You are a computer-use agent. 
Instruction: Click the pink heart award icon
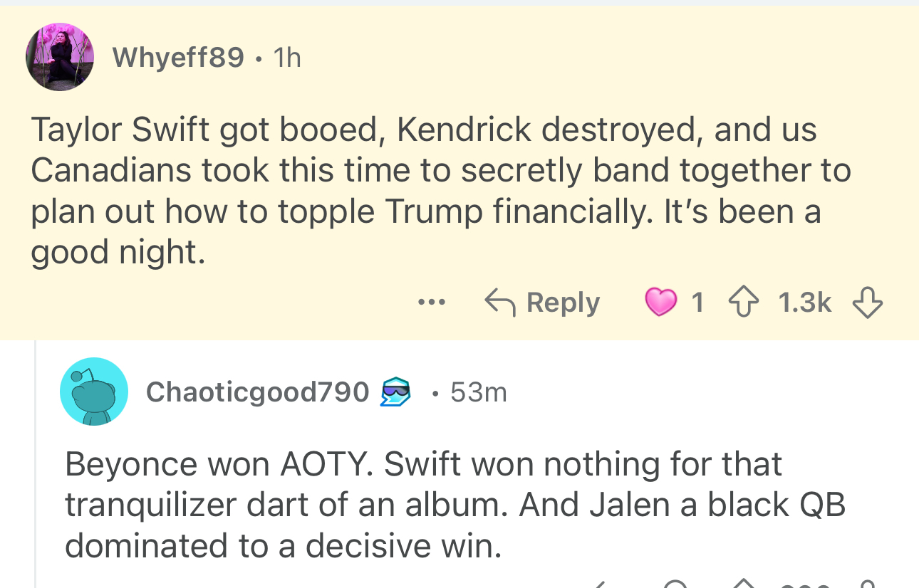[660, 303]
